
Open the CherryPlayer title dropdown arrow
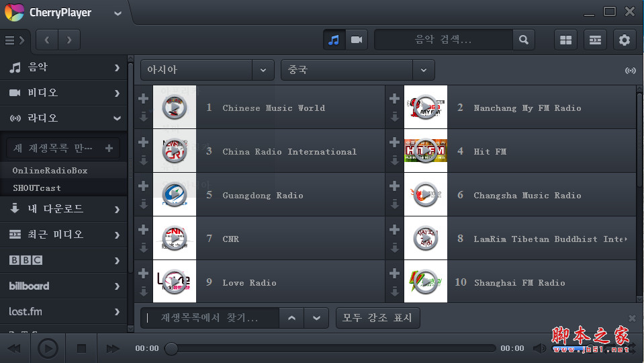click(118, 13)
